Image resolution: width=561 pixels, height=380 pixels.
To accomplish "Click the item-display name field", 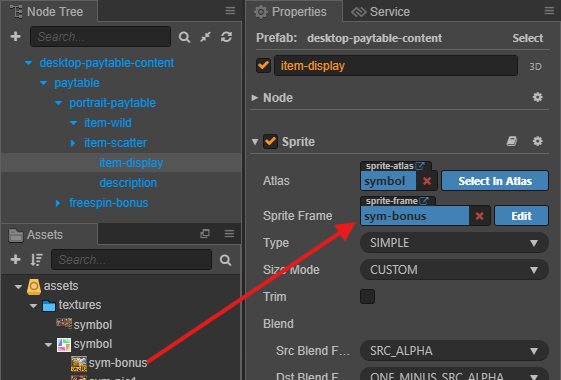I will (x=396, y=65).
